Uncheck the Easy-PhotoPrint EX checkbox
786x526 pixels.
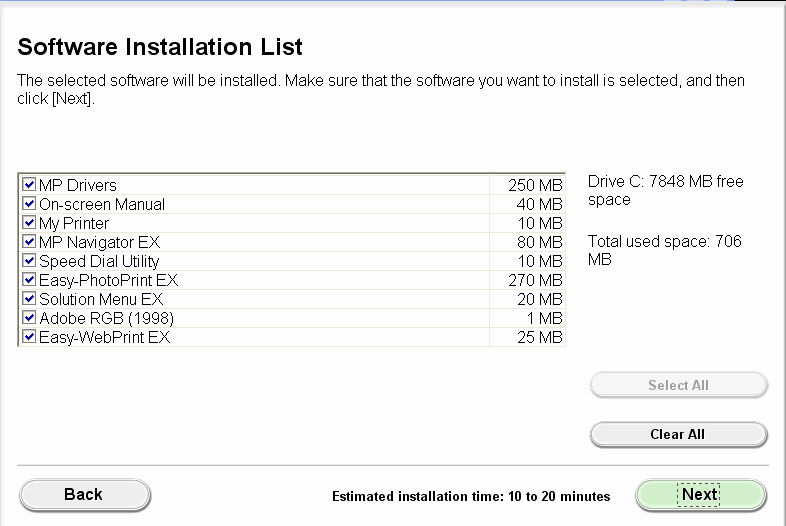pos(29,279)
